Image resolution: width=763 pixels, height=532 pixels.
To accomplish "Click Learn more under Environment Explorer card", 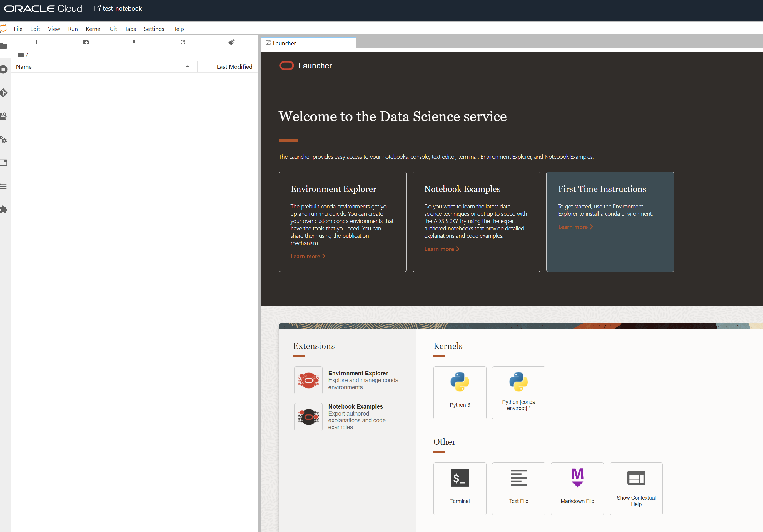I will click(308, 256).
